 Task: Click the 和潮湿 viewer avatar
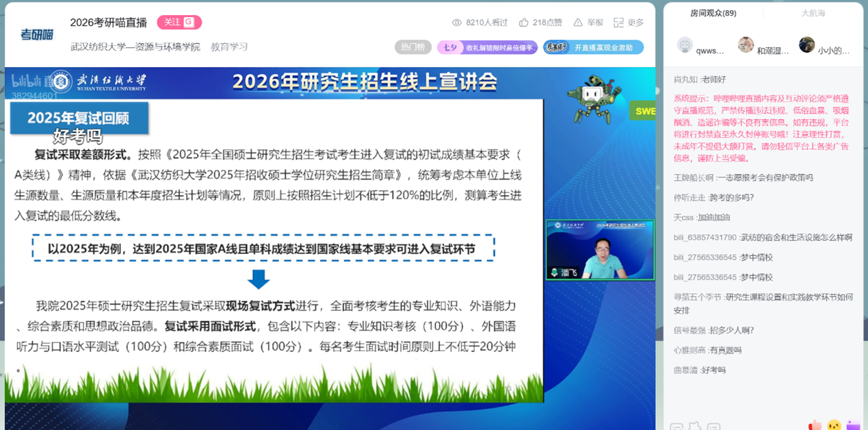tap(746, 45)
